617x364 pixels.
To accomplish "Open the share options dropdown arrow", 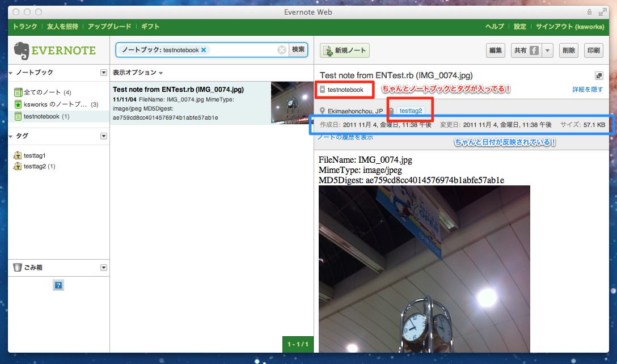I will pyautogui.click(x=547, y=50).
